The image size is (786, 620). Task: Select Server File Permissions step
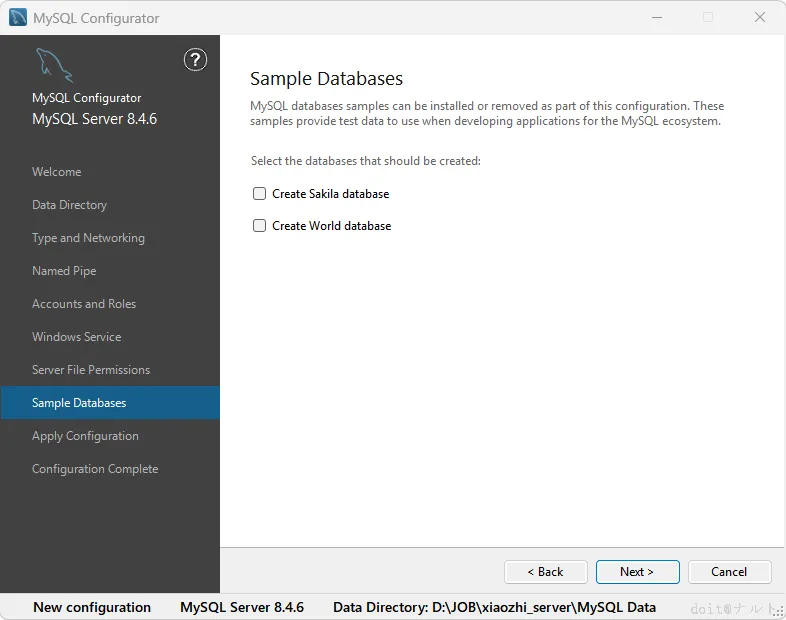[x=91, y=370]
